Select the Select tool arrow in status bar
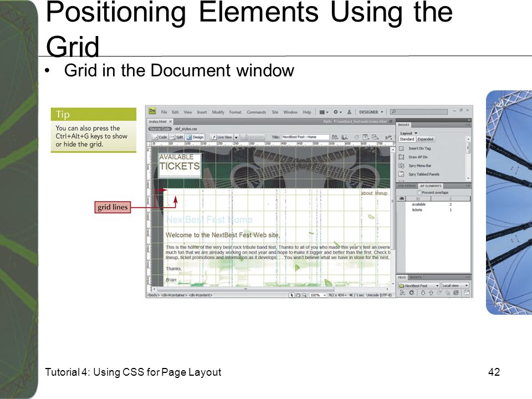532x399 pixels. click(x=291, y=295)
